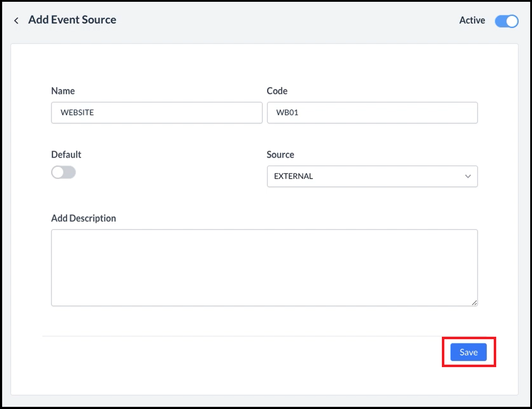The image size is (532, 409).
Task: Click empty space between the page title and Active label
Action: pyautogui.click(x=286, y=21)
